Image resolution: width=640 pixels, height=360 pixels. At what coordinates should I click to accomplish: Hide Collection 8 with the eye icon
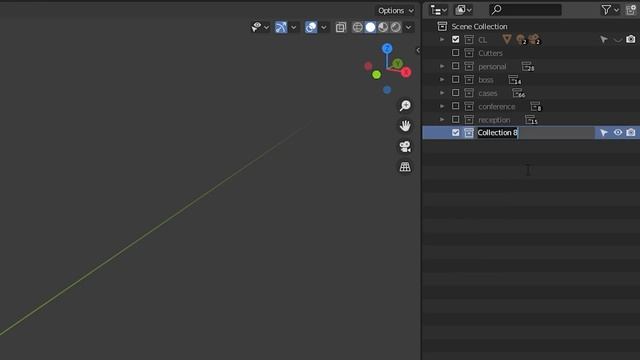pos(618,133)
